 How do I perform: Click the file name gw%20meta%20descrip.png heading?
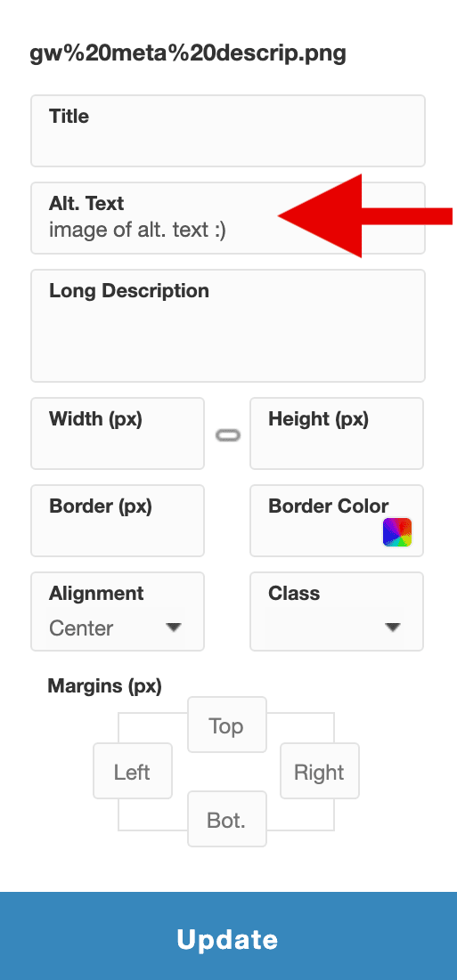click(188, 53)
